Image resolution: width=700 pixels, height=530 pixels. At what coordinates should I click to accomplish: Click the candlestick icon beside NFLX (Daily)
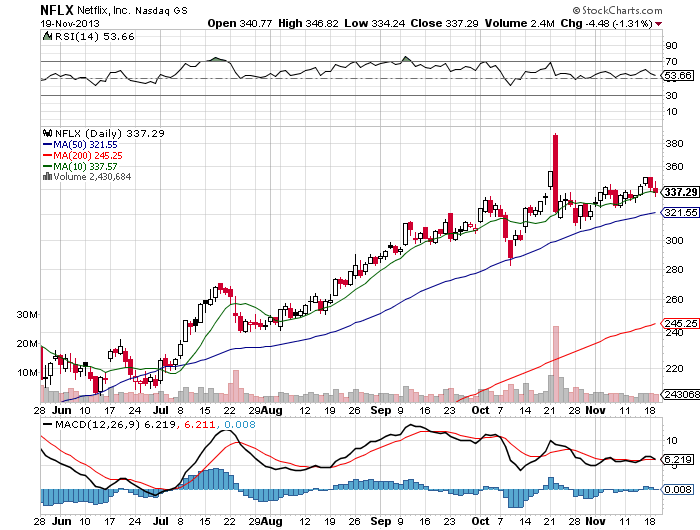47,133
